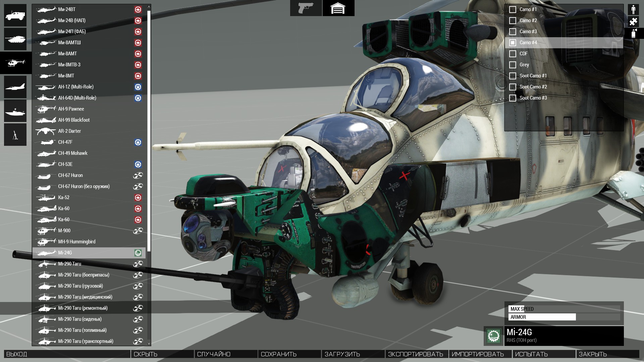Select the tank category icon
Screen dimensions: 644x362
pyautogui.click(x=15, y=39)
